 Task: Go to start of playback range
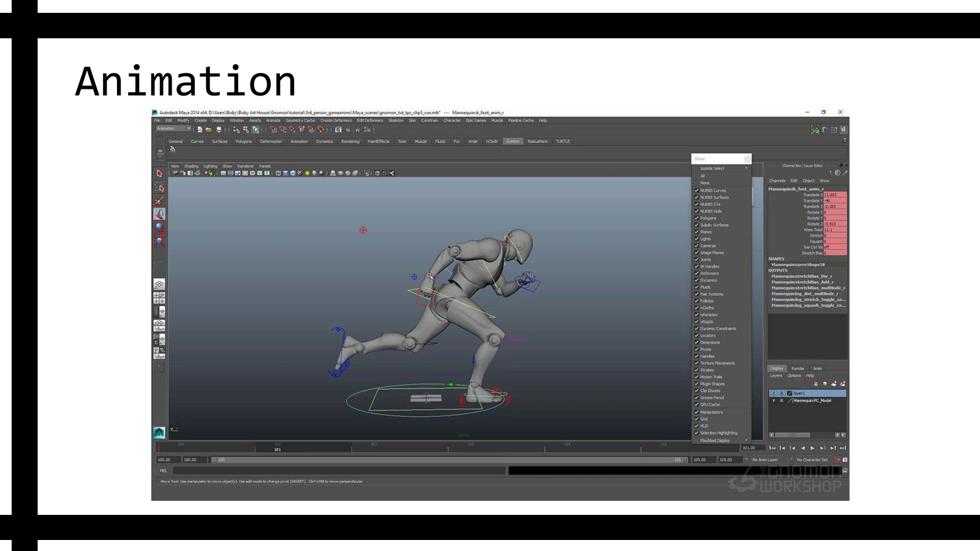click(x=772, y=448)
